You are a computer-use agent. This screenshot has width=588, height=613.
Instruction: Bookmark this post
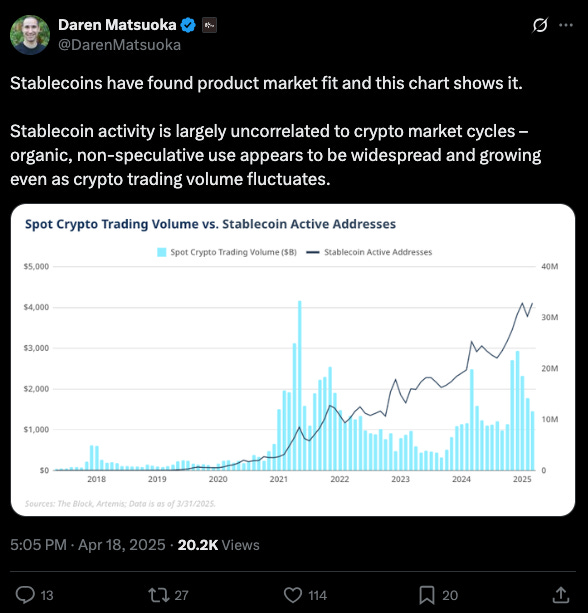click(x=427, y=595)
